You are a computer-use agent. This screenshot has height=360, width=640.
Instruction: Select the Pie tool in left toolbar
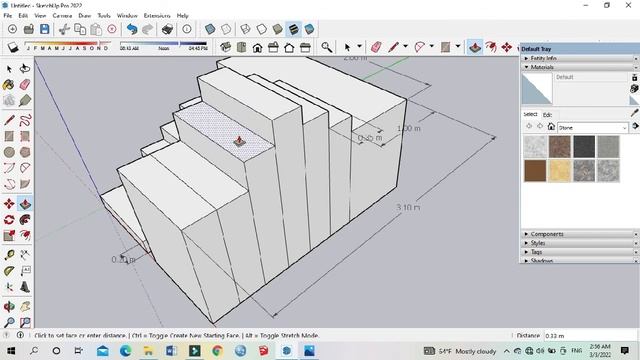click(x=25, y=184)
